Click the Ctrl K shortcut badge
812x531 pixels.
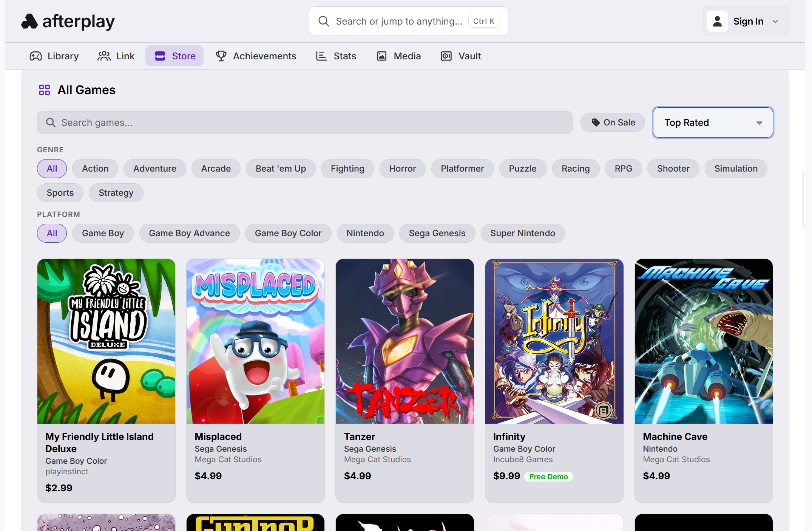pos(484,21)
